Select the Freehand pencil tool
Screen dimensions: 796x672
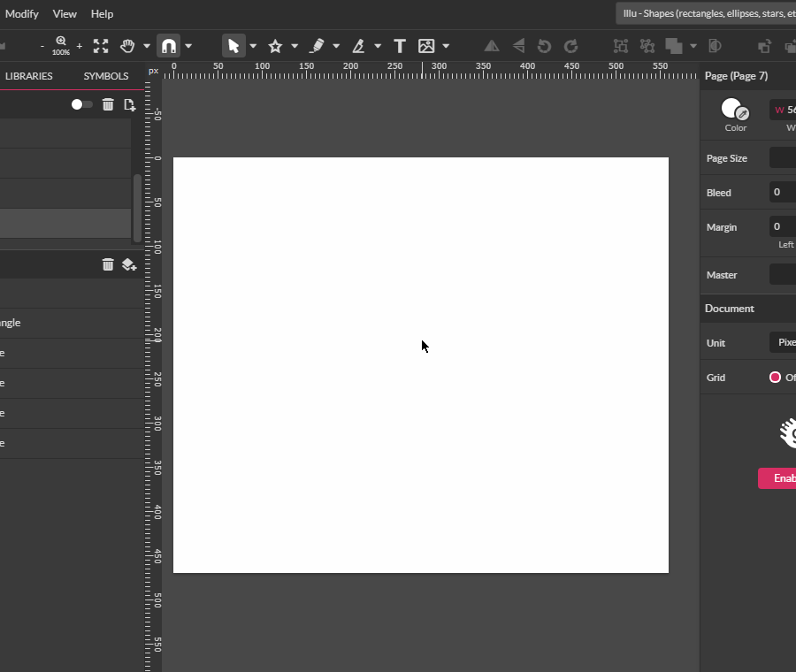[317, 45]
